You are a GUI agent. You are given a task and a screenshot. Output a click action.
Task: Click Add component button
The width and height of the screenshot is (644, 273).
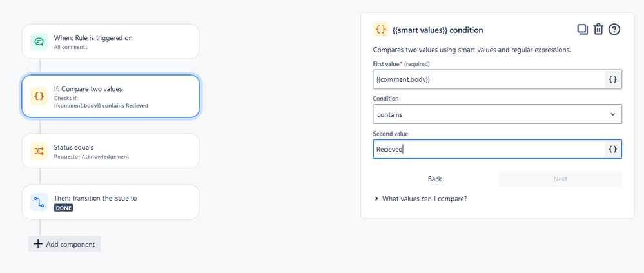tap(64, 244)
